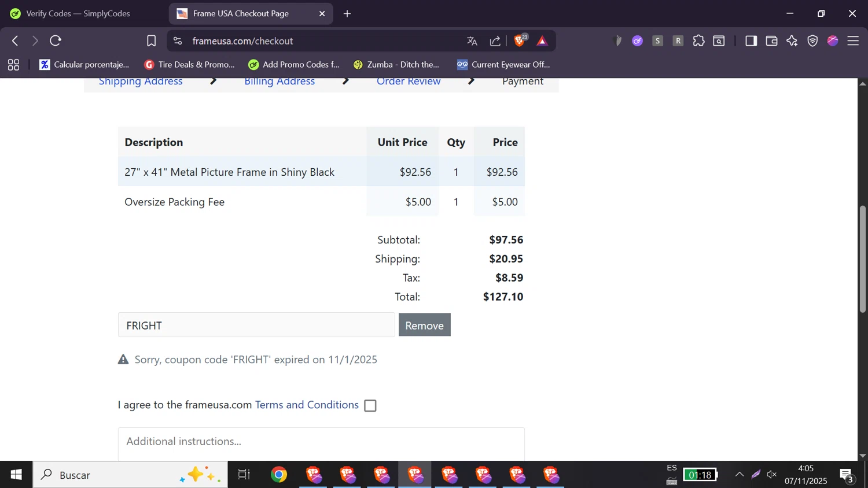Click the muted volume icon in tray
This screenshot has height=488, width=868.
tap(771, 475)
